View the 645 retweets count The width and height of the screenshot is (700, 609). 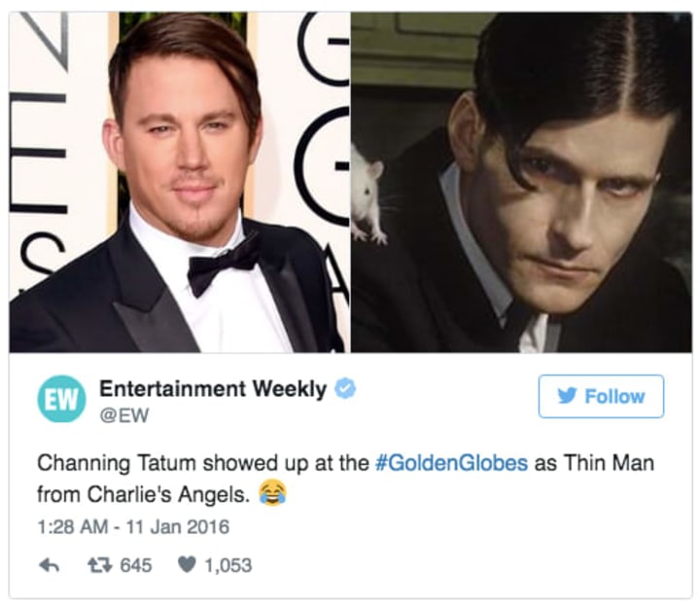pos(136,565)
